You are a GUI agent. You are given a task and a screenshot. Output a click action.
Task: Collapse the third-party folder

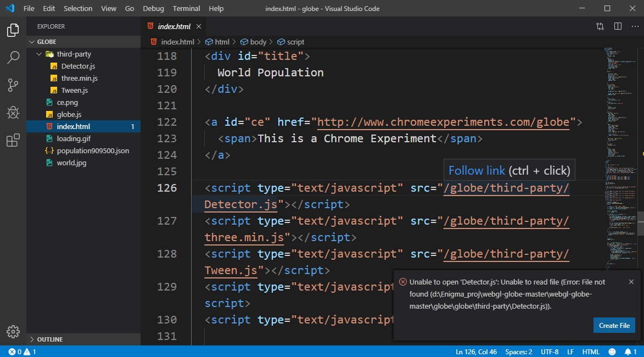click(38, 54)
